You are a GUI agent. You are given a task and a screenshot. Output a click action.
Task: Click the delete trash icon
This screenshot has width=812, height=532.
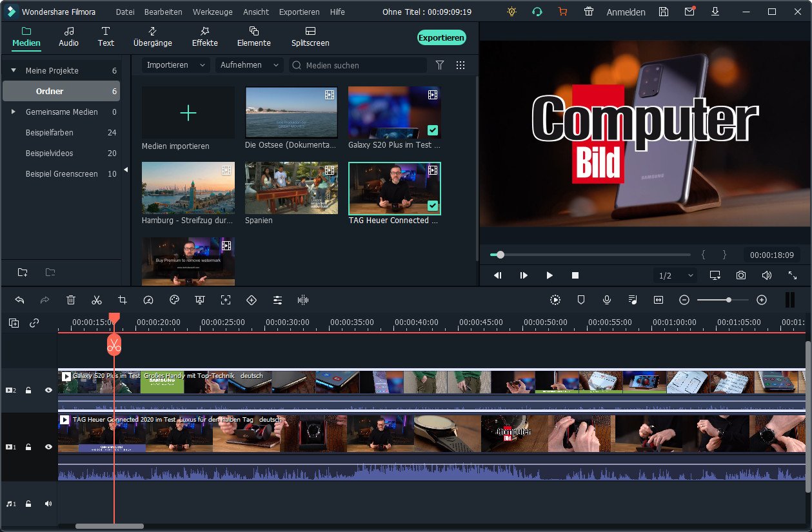71,300
